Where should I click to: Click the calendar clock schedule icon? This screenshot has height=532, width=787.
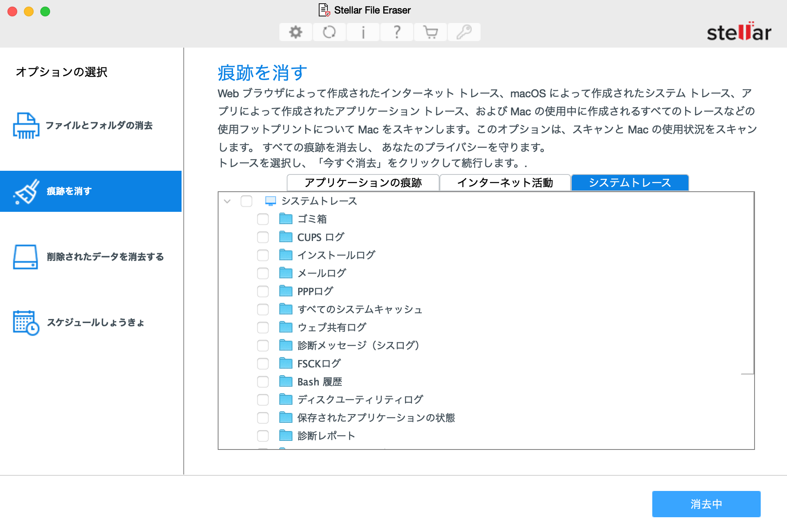26,323
